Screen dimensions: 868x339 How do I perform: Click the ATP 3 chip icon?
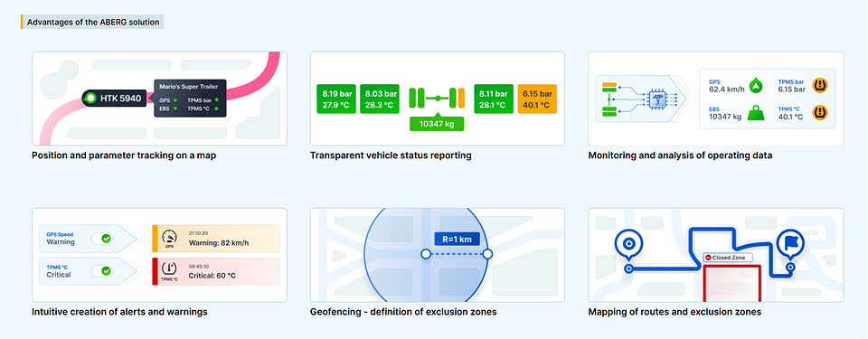[x=657, y=99]
